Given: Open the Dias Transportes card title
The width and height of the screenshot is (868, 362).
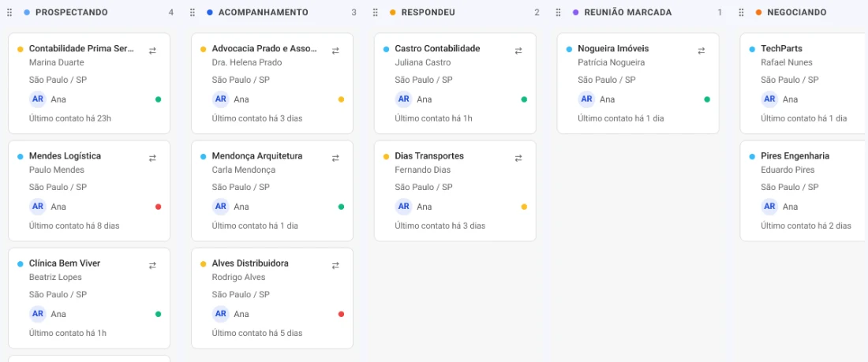Looking at the screenshot, I should (x=429, y=156).
